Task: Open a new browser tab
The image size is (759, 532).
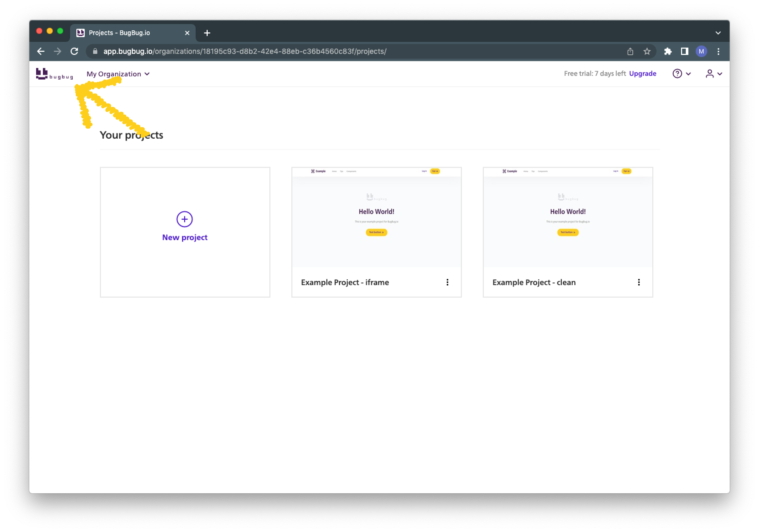Action: point(207,33)
